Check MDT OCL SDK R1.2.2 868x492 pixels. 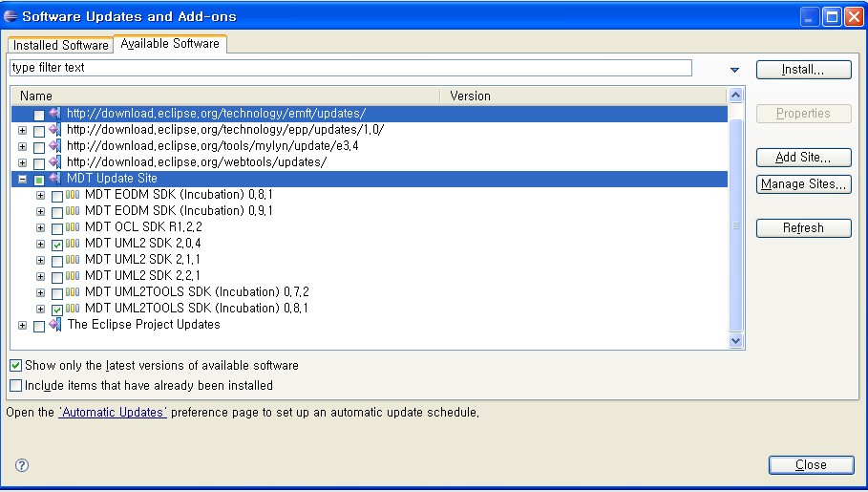pyautogui.click(x=57, y=229)
